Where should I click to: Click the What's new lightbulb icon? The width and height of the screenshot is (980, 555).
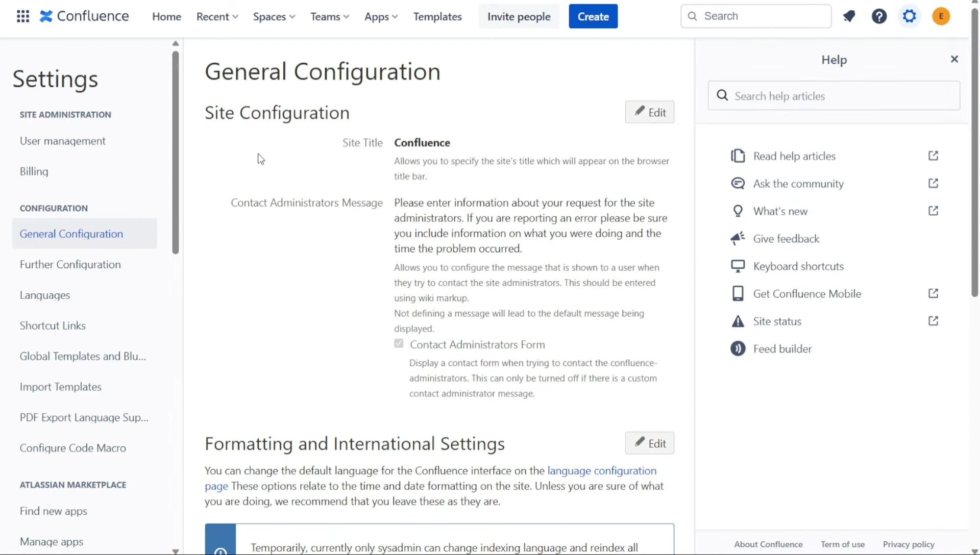[x=738, y=211]
